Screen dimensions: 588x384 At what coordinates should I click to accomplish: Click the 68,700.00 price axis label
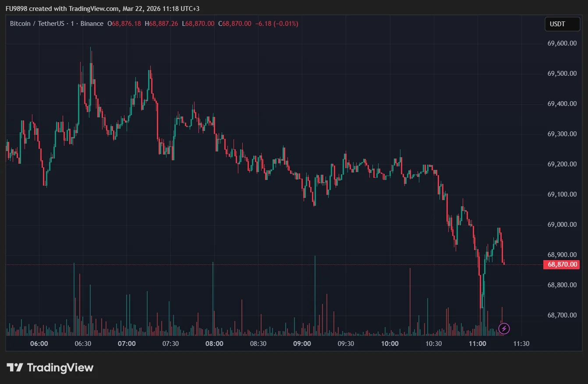pyautogui.click(x=562, y=315)
